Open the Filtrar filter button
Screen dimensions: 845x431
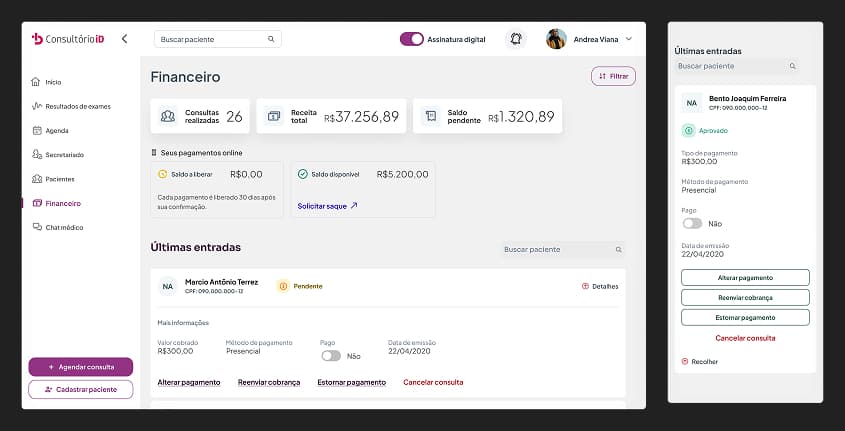(x=613, y=76)
